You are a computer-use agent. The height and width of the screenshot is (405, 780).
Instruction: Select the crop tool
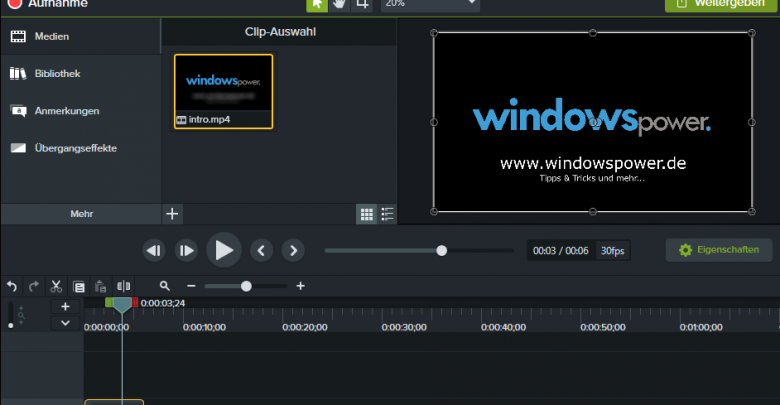[x=362, y=4]
